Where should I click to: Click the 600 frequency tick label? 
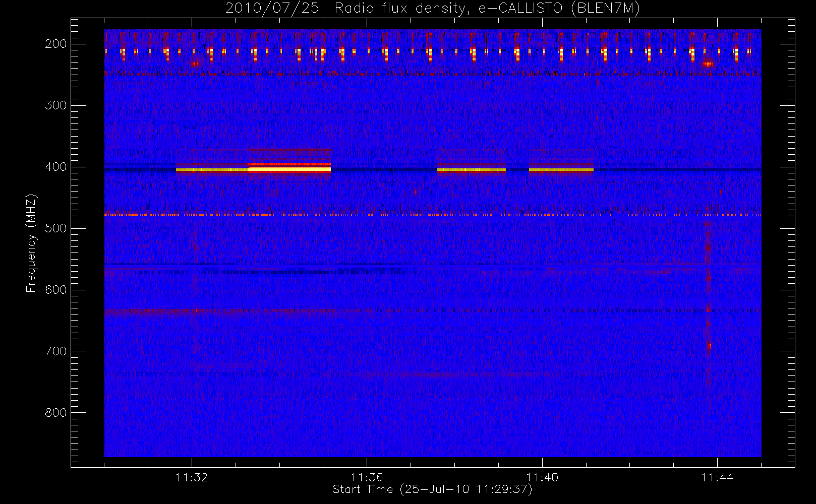[56, 290]
